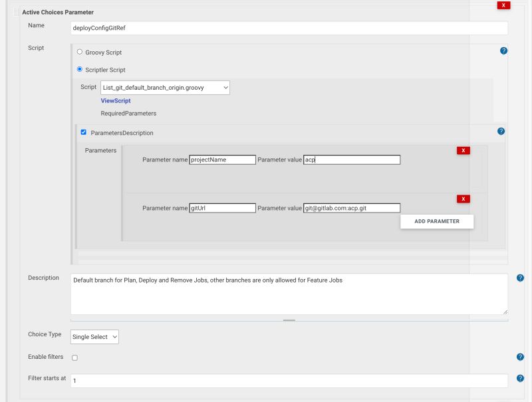This screenshot has height=402, width=532.
Task: Open help for the Description field
Action: [x=519, y=278]
